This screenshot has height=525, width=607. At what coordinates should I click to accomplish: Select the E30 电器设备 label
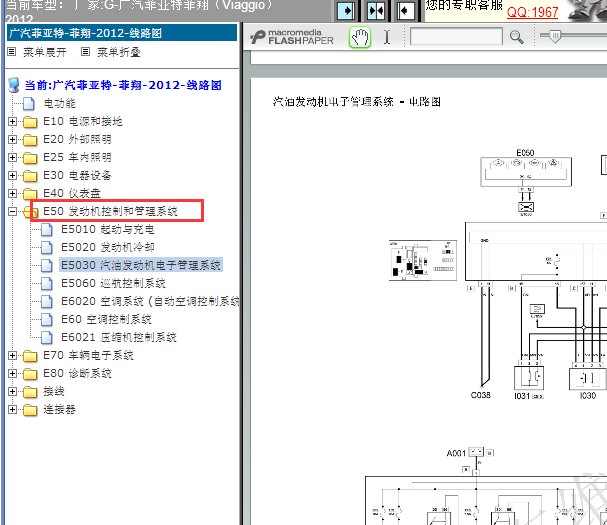(x=77, y=175)
